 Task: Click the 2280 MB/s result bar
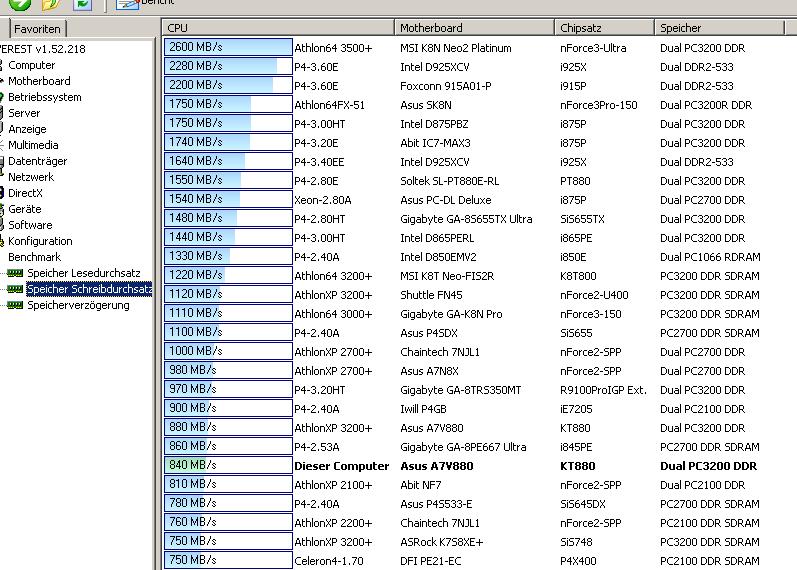click(x=228, y=66)
